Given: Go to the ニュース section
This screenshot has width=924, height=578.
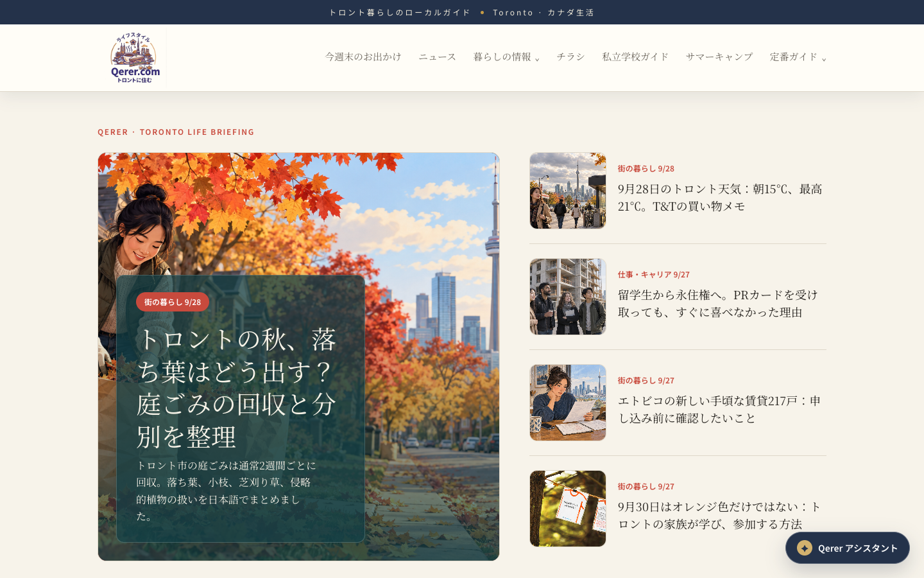Looking at the screenshot, I should [x=437, y=57].
